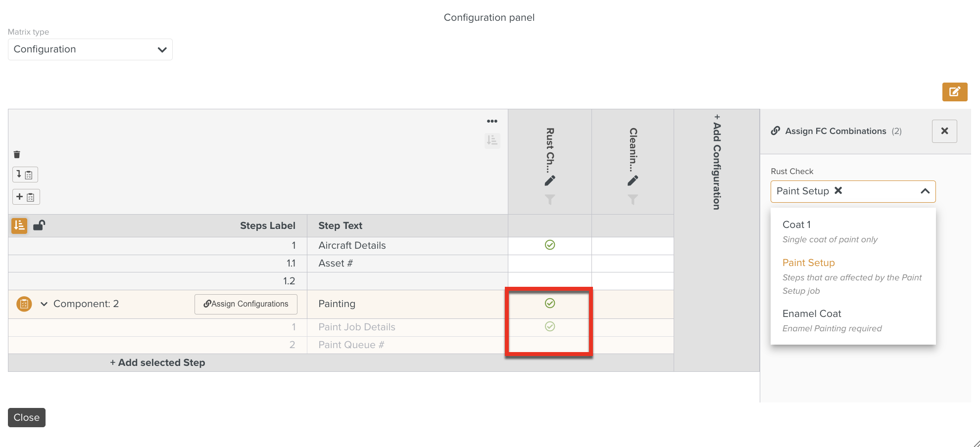Screen dimensions: 980x447
Task: Click the step label 1.1 cell
Action: pyautogui.click(x=157, y=263)
